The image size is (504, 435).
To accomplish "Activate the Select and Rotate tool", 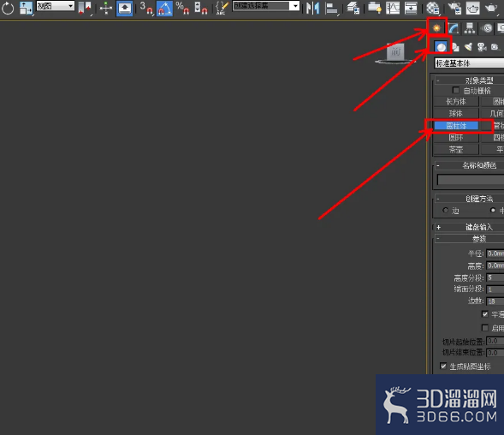I will (x=8, y=8).
